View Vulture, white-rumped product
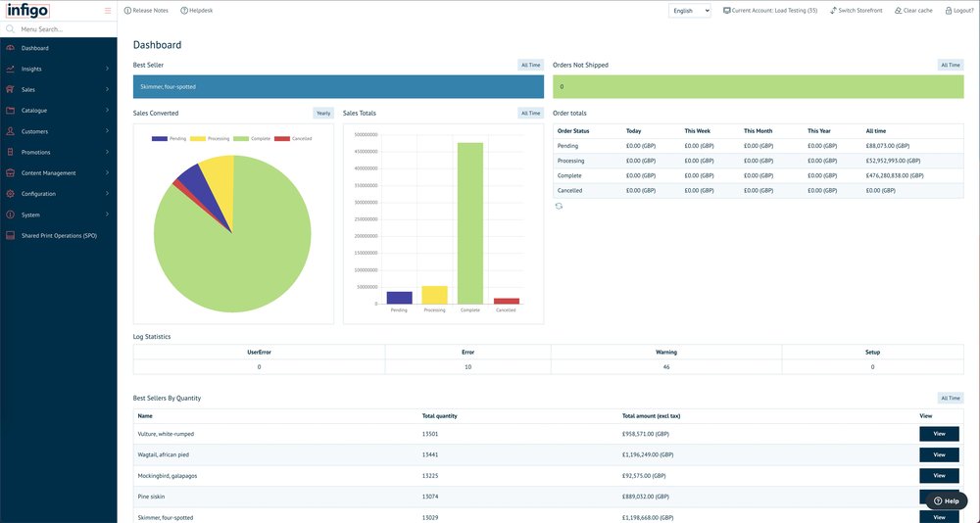 (939, 434)
